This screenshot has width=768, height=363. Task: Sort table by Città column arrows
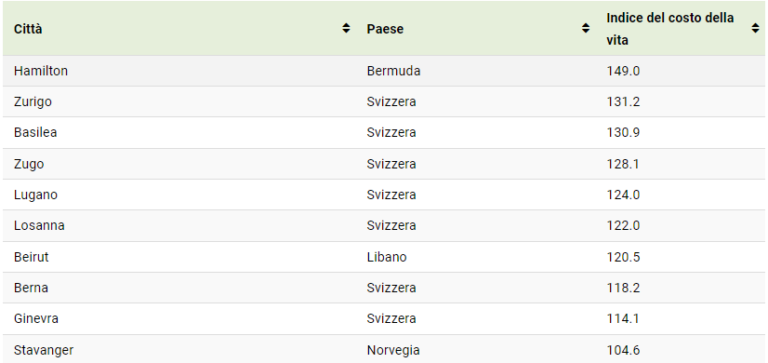346,28
